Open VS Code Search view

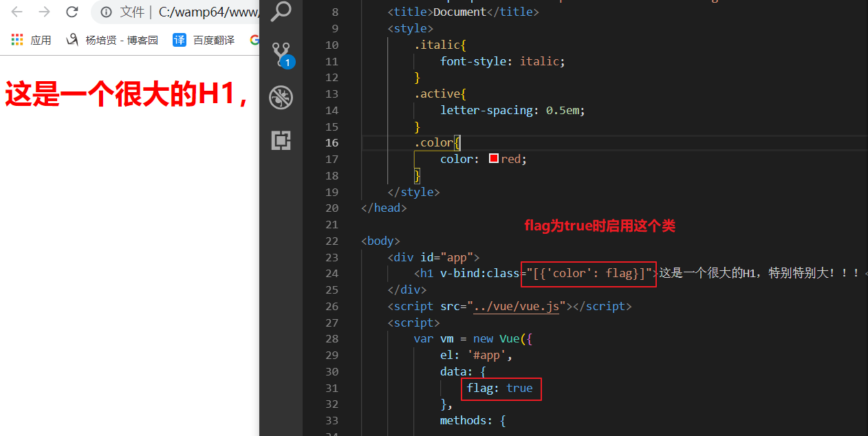[281, 11]
